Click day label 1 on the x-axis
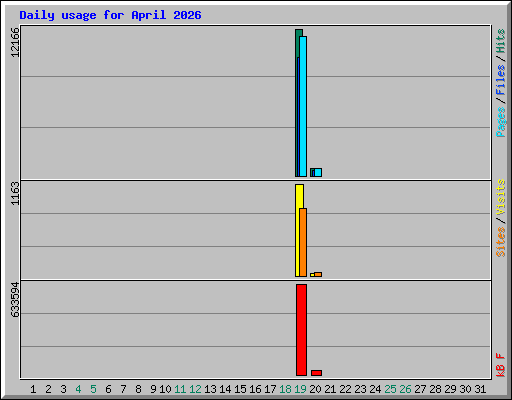This screenshot has height=400, width=512. [x=33, y=389]
